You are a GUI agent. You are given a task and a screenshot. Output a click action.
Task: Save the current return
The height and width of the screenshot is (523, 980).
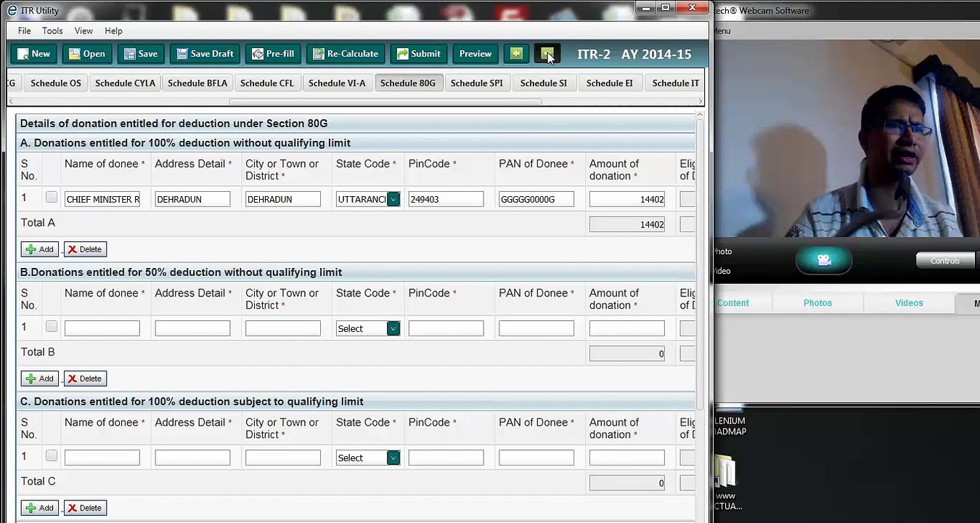[x=140, y=54]
